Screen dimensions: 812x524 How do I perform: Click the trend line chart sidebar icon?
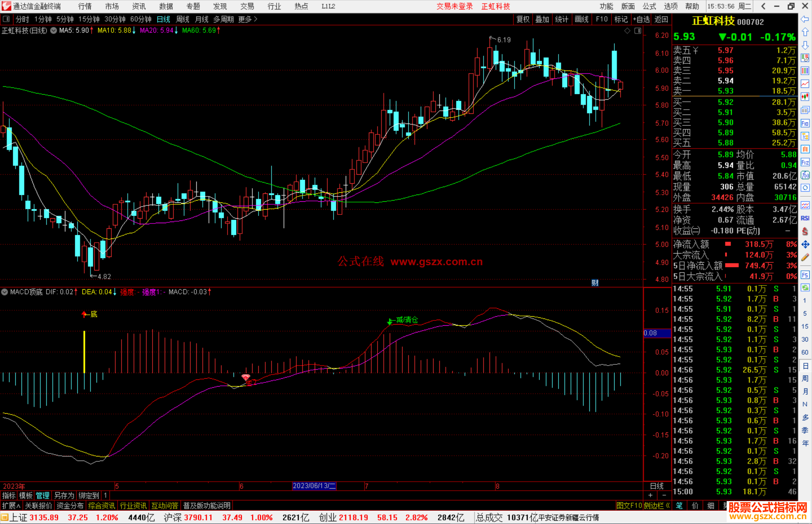(805, 83)
